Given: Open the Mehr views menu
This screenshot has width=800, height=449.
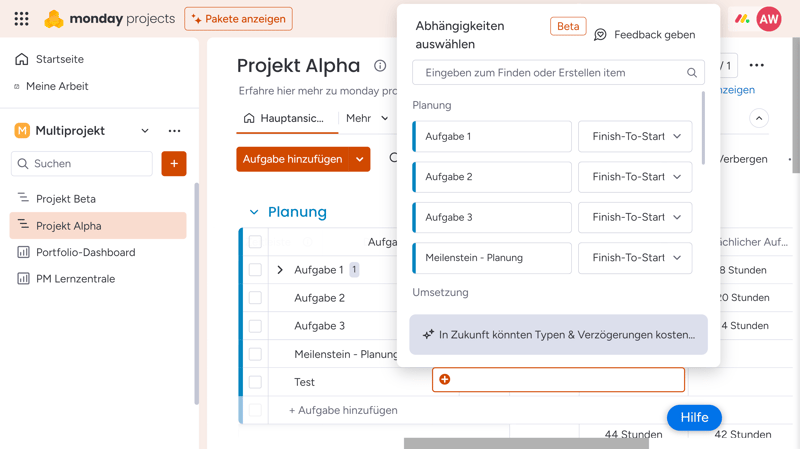Looking at the screenshot, I should 367,118.
